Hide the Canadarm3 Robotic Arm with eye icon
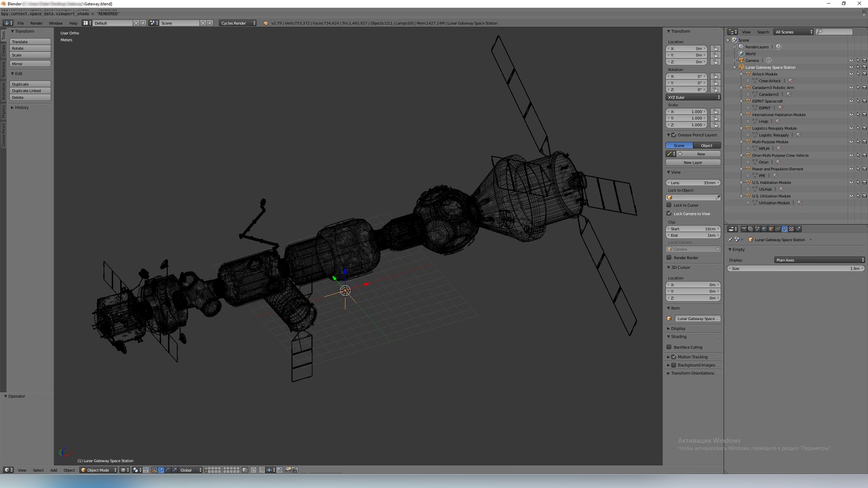This screenshot has width=868, height=488. (851, 88)
